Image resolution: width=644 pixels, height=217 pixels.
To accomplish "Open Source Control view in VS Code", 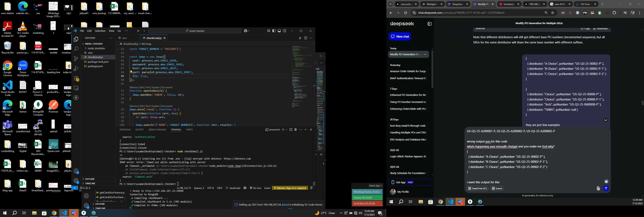I will (x=76, y=59).
